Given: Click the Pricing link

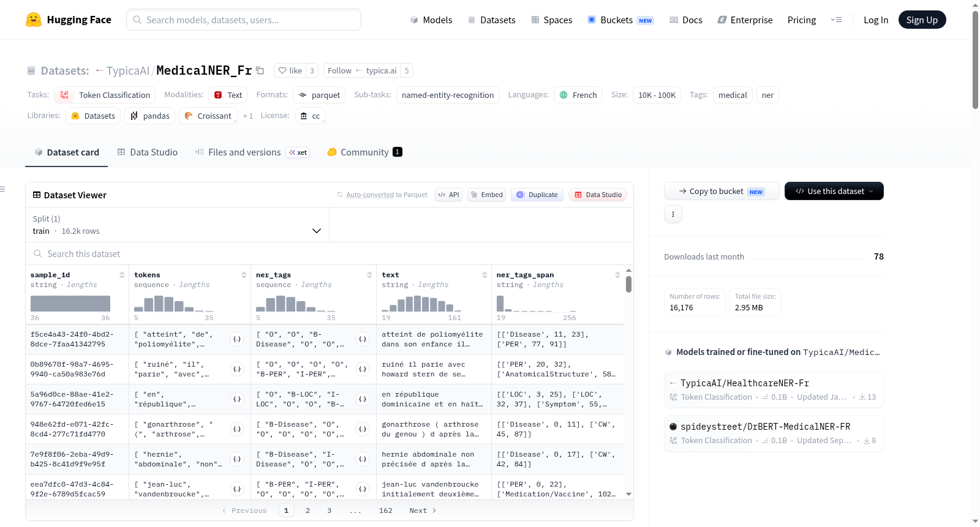Looking at the screenshot, I should tap(802, 20).
